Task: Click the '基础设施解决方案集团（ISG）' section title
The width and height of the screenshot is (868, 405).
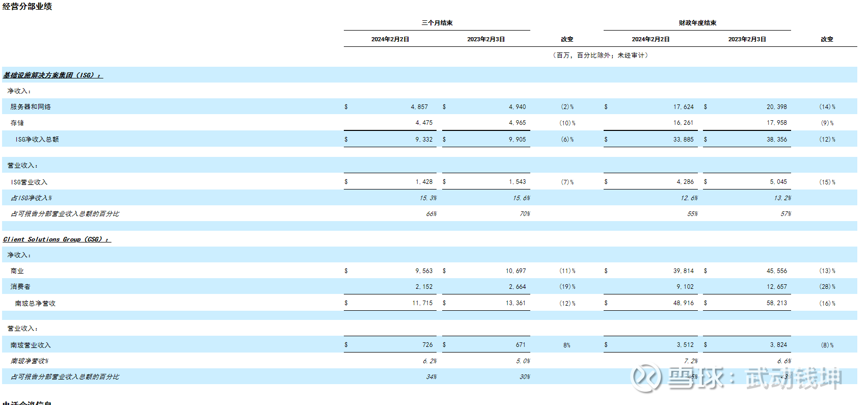Action: click(x=52, y=75)
